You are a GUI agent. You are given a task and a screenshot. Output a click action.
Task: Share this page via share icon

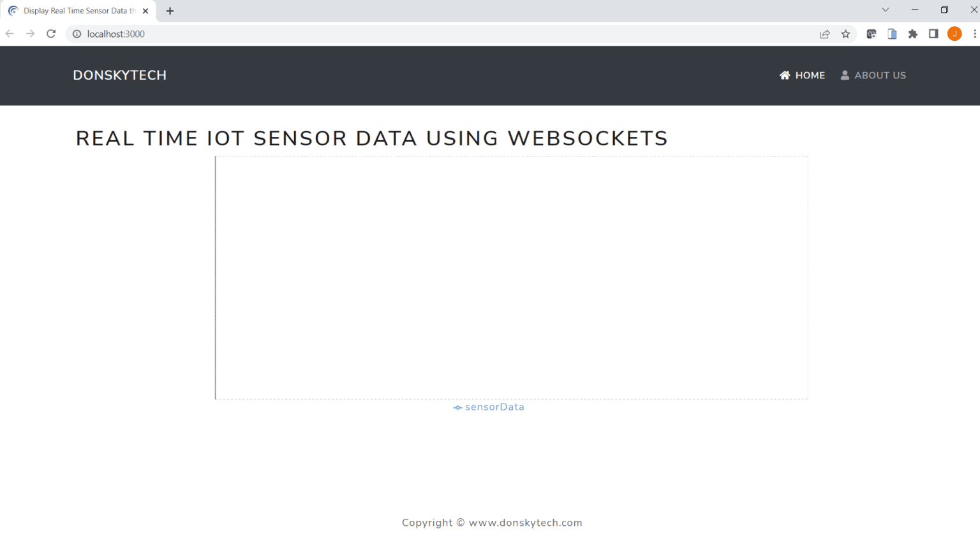pos(825,34)
